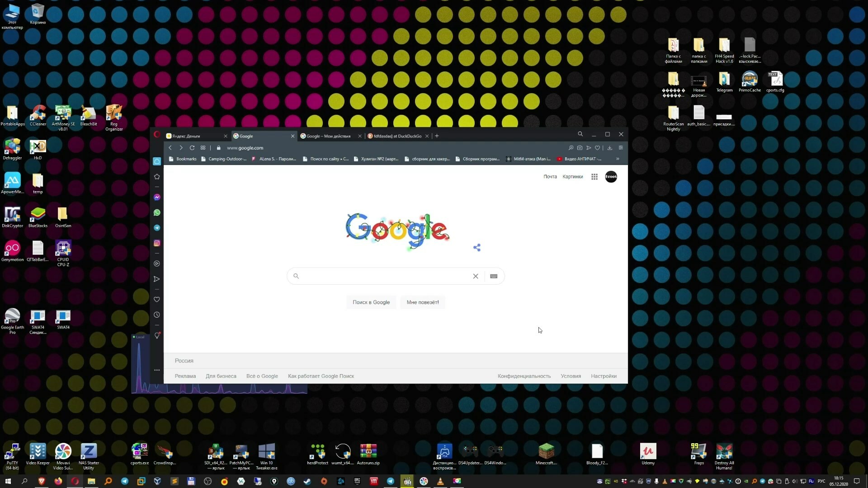The width and height of the screenshot is (868, 488).
Task: Open sidebar setup three-dots menu
Action: (157, 370)
